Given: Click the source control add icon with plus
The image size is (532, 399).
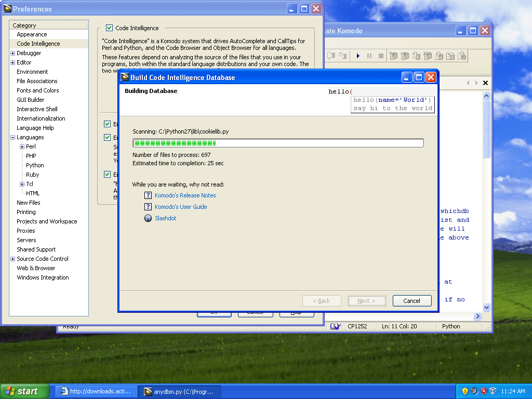Looking at the screenshot, I should [393, 56].
